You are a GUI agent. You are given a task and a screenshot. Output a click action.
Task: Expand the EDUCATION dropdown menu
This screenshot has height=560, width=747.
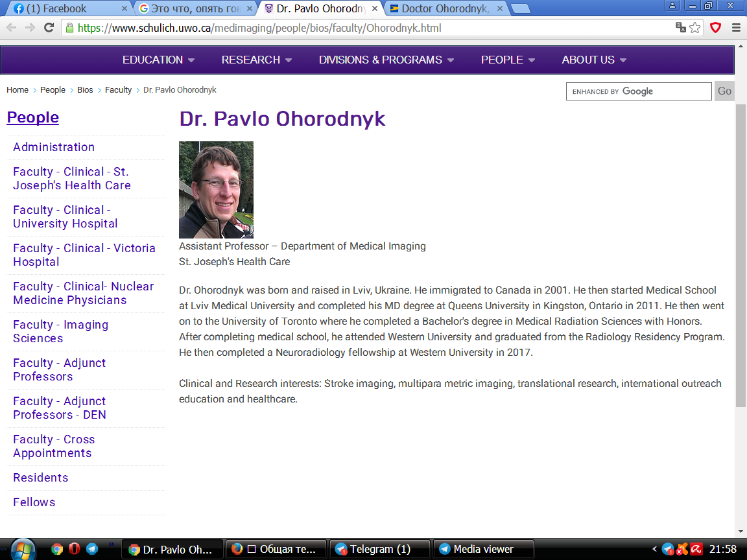point(158,60)
